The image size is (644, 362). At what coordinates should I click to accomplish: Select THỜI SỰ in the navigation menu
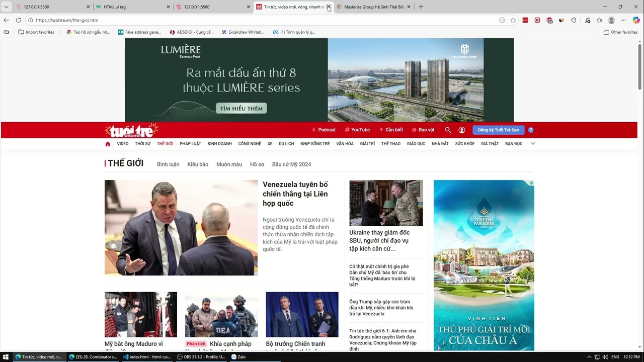tap(143, 144)
